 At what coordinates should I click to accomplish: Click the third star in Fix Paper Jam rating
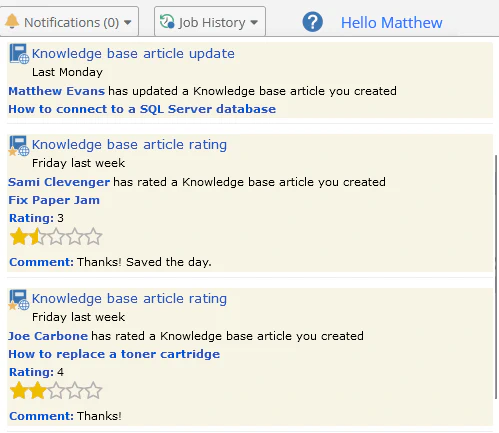pos(56,236)
